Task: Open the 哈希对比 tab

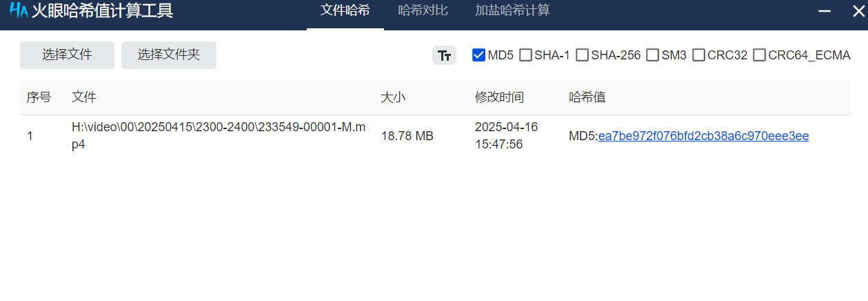Action: pyautogui.click(x=423, y=11)
